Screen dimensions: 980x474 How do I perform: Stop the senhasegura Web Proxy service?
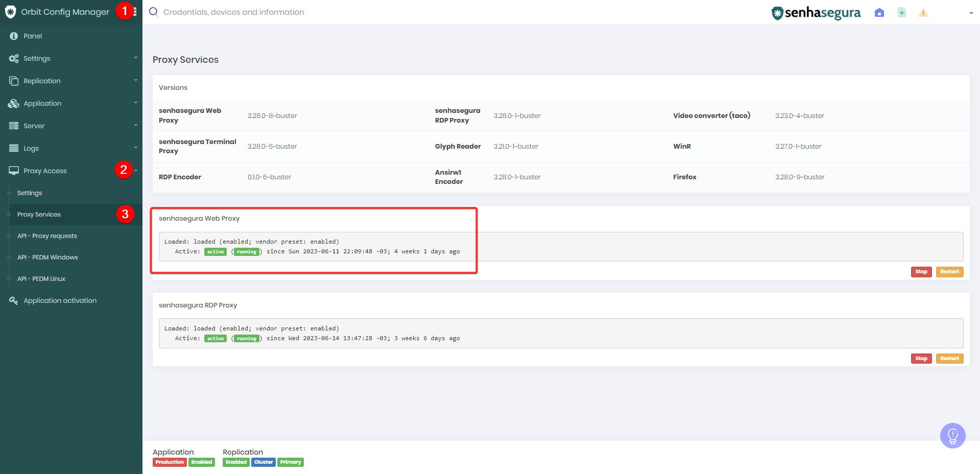(921, 272)
